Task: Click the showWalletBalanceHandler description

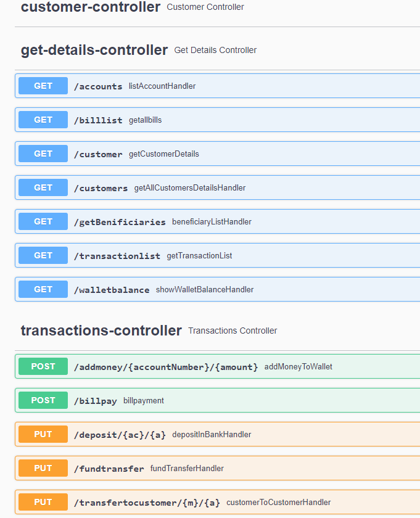Action: click(205, 289)
